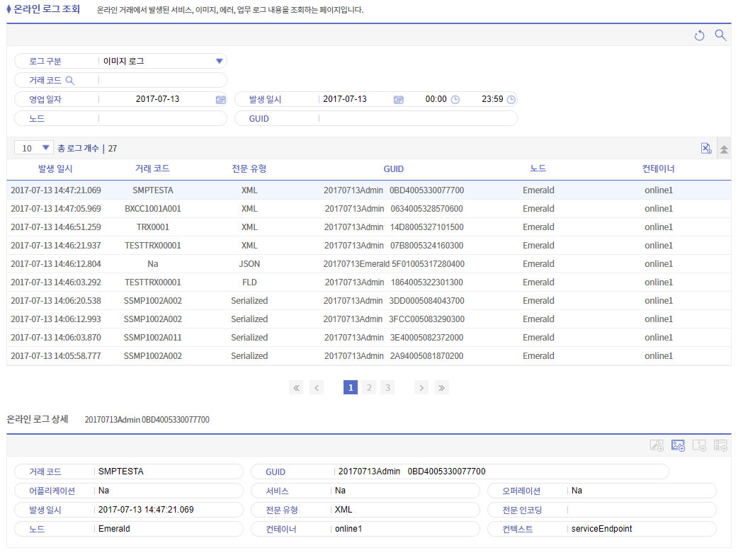Go to page 3 of results
Screen dimensions: 743x560
(387, 387)
